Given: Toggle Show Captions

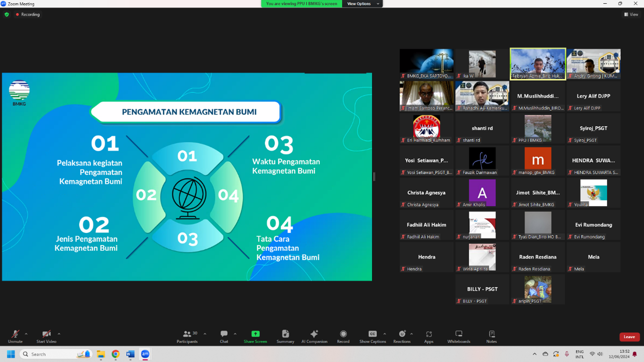Looking at the screenshot, I should [x=372, y=336].
